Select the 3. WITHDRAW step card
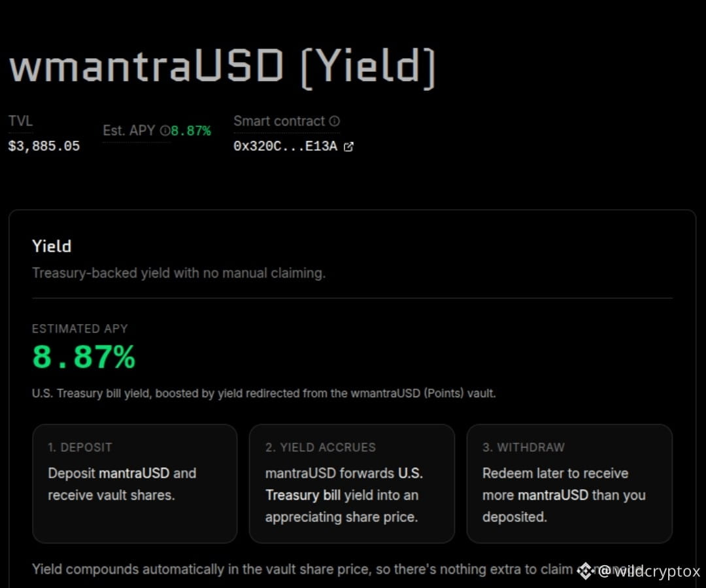Screen dimensions: 706x588 tap(569, 483)
